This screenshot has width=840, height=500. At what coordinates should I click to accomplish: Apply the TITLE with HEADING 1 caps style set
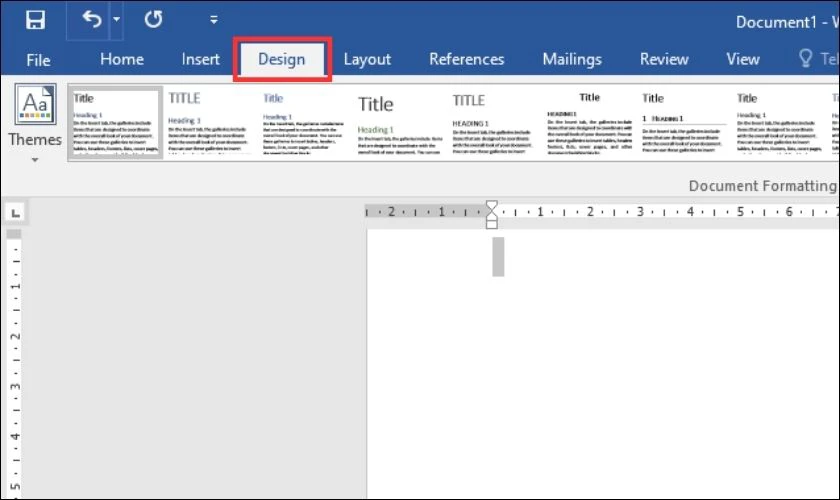click(x=493, y=122)
